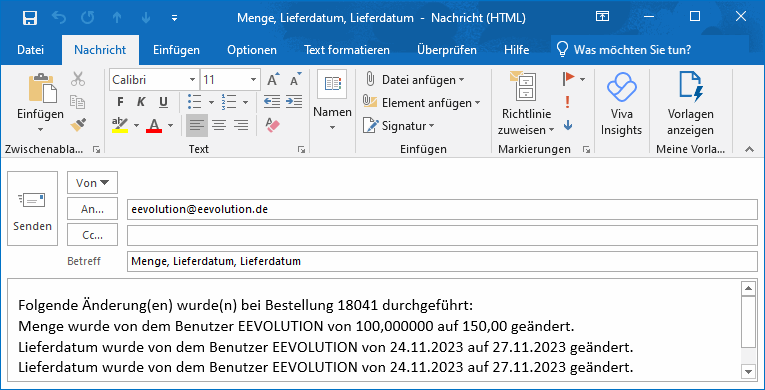
Task: Click the numbered list icon
Action: tap(229, 102)
